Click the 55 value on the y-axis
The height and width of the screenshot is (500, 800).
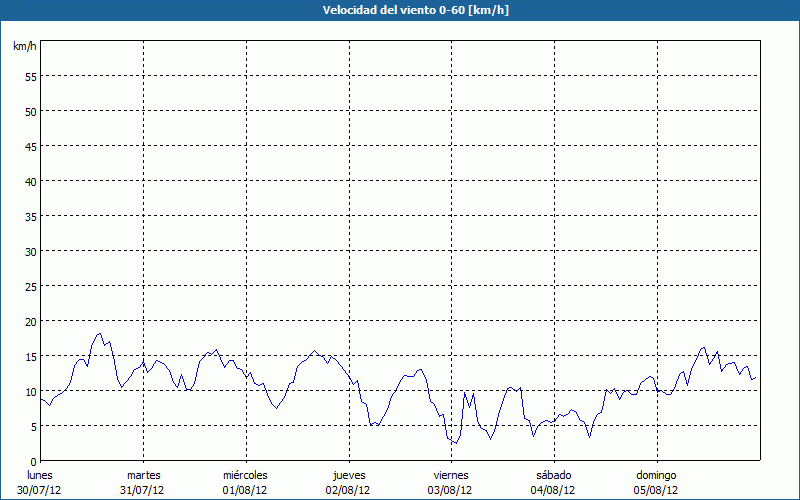point(30,76)
